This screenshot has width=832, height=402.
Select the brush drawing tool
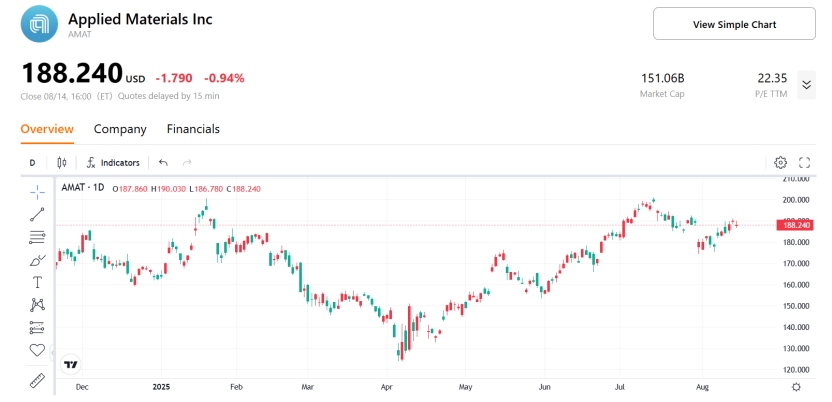point(37,260)
